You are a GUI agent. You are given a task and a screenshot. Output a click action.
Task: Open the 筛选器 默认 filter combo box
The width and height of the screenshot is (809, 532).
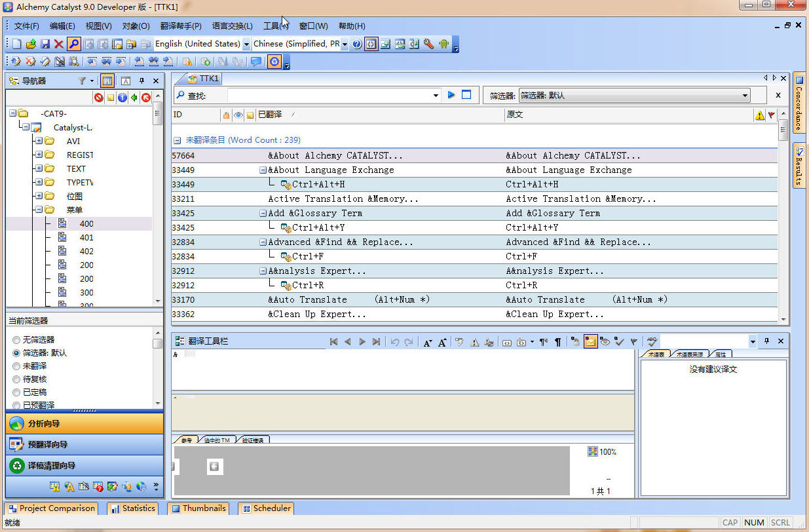[634, 96]
